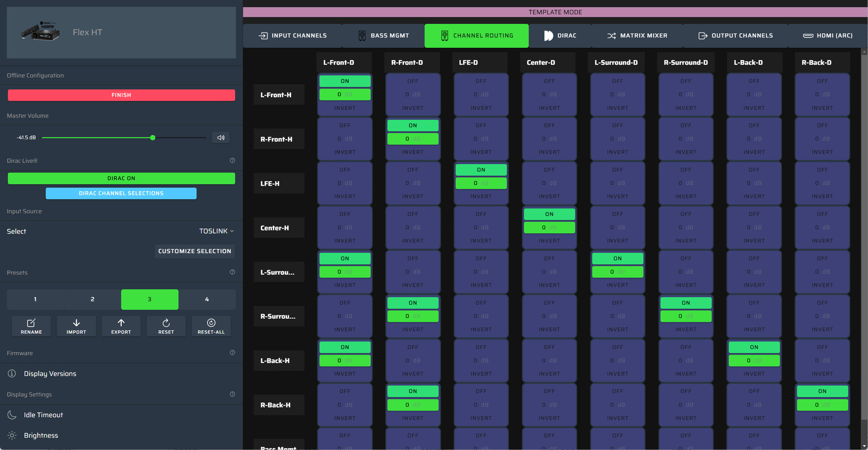Open the Firmware help icon
This screenshot has height=450, width=868.
click(232, 353)
